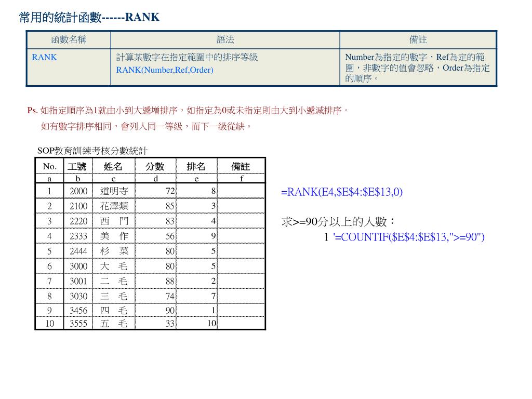Click the No. column header

49,166
